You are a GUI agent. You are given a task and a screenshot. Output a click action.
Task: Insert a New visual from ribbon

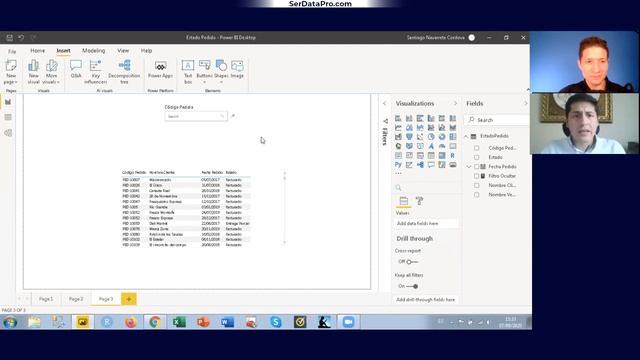click(x=33, y=72)
